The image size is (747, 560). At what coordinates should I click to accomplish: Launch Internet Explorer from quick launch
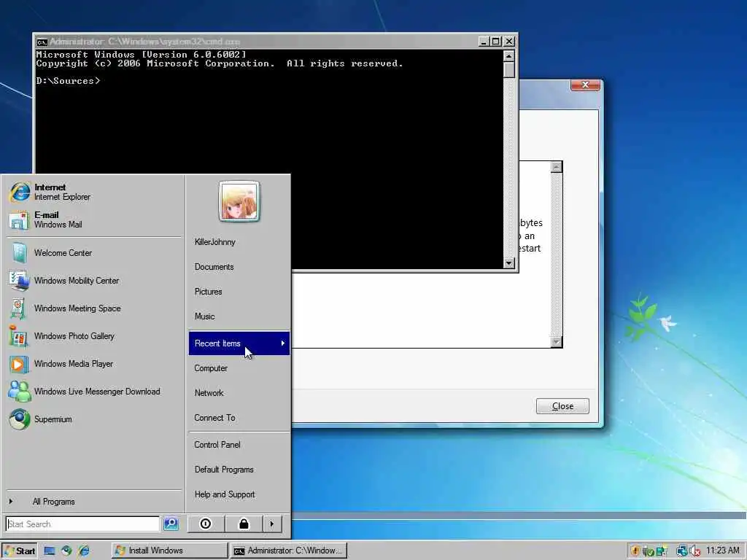point(84,551)
